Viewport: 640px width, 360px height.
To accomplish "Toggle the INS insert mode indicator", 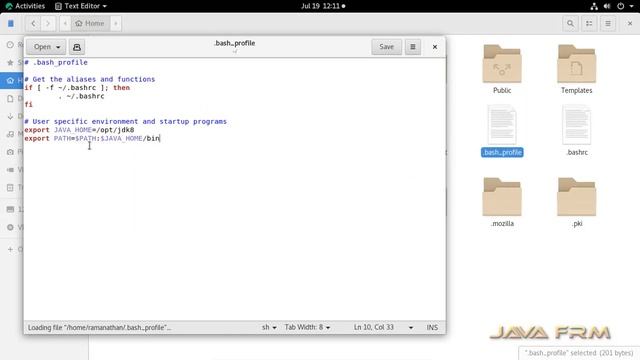I will [432, 327].
